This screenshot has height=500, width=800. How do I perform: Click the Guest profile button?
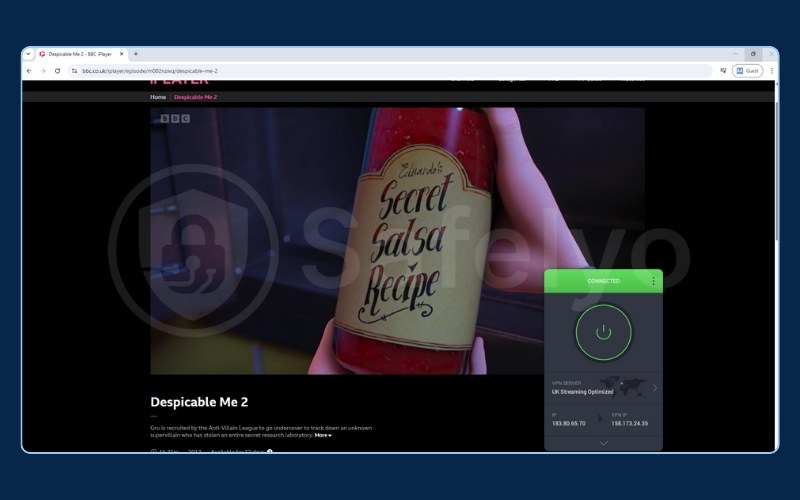747,71
